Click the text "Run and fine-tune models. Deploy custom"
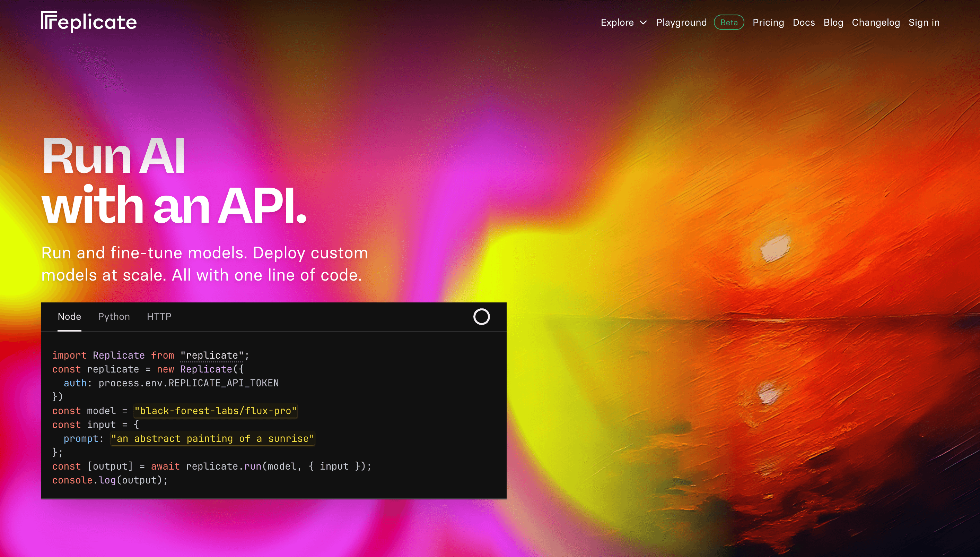This screenshot has height=557, width=980. click(204, 253)
